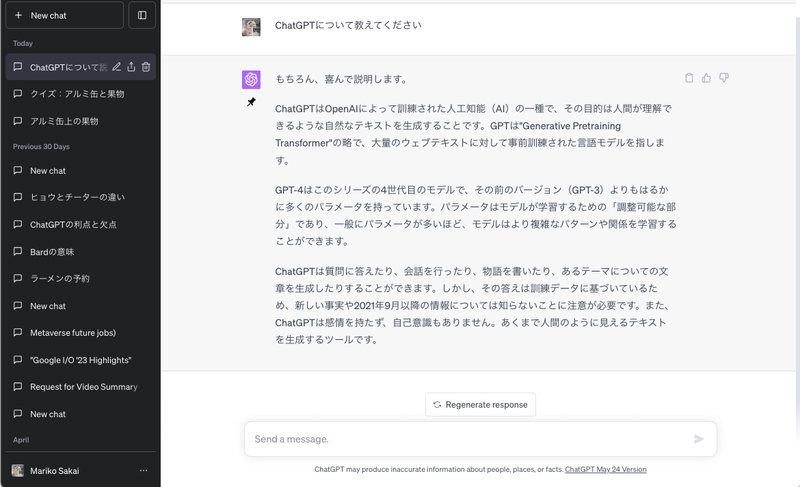This screenshot has width=800, height=487.
Task: Open chat ラーメンの予約
Action: (x=81, y=278)
